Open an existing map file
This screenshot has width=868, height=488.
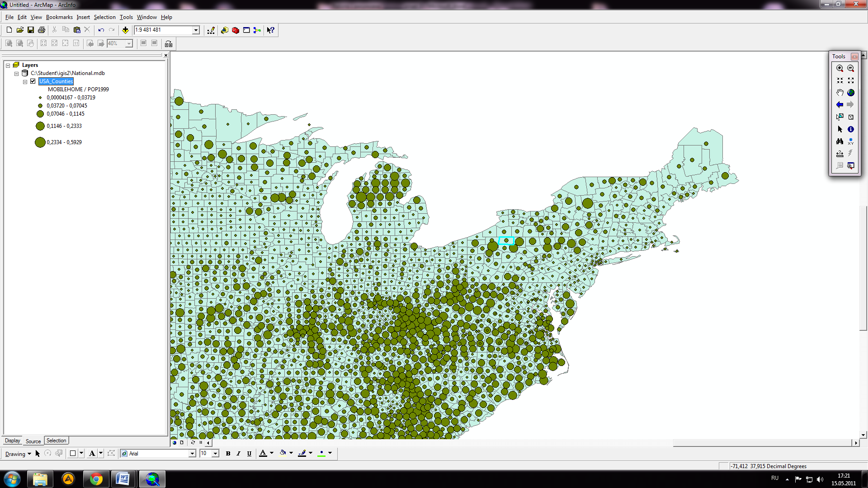20,30
